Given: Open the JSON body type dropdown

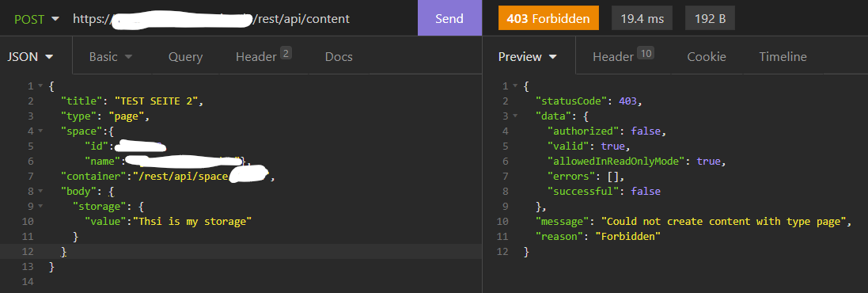Looking at the screenshot, I should tap(30, 56).
